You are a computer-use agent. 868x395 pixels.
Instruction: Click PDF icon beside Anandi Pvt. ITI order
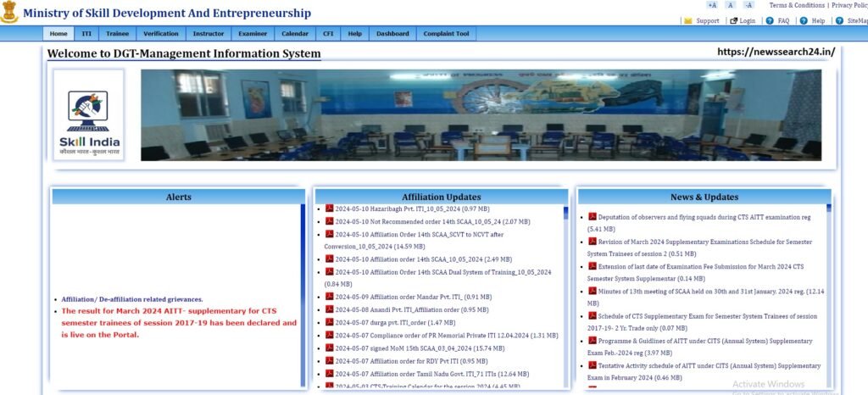[330, 309]
